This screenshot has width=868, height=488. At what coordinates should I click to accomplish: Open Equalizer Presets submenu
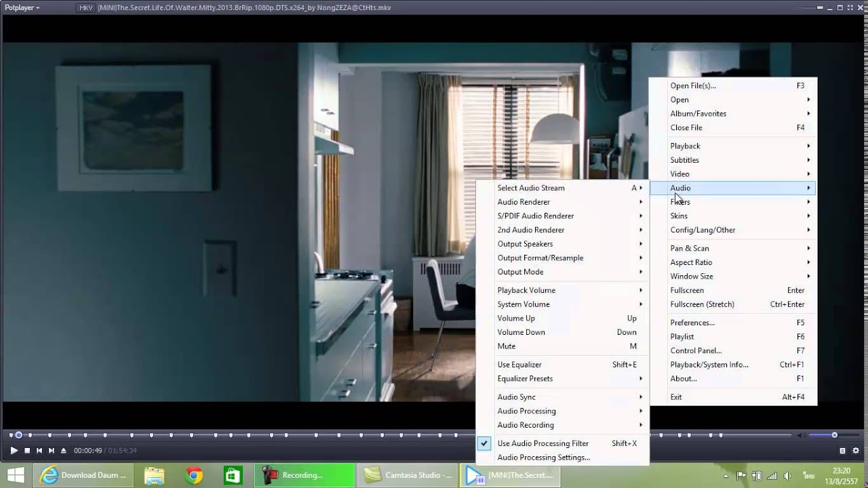coord(562,379)
